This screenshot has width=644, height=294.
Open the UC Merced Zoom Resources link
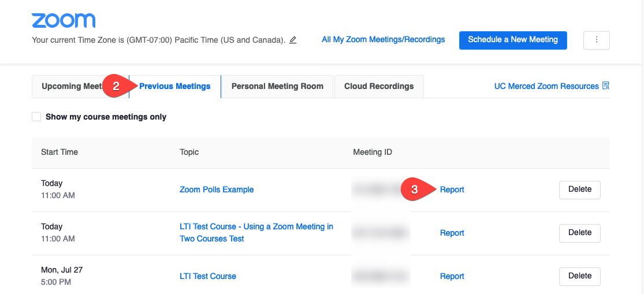pyautogui.click(x=546, y=86)
